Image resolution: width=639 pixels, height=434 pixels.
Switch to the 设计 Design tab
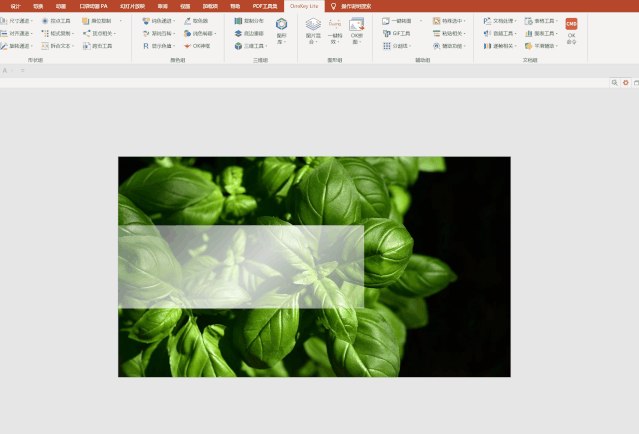(x=15, y=6)
